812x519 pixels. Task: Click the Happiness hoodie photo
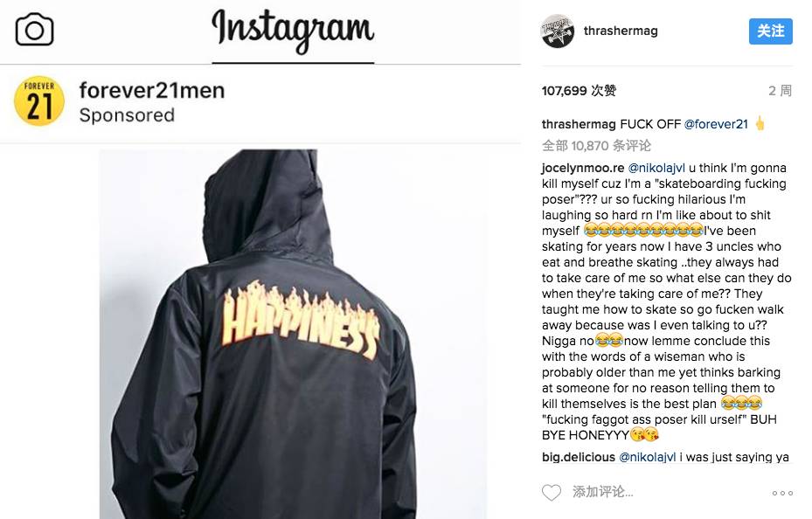[x=293, y=335]
